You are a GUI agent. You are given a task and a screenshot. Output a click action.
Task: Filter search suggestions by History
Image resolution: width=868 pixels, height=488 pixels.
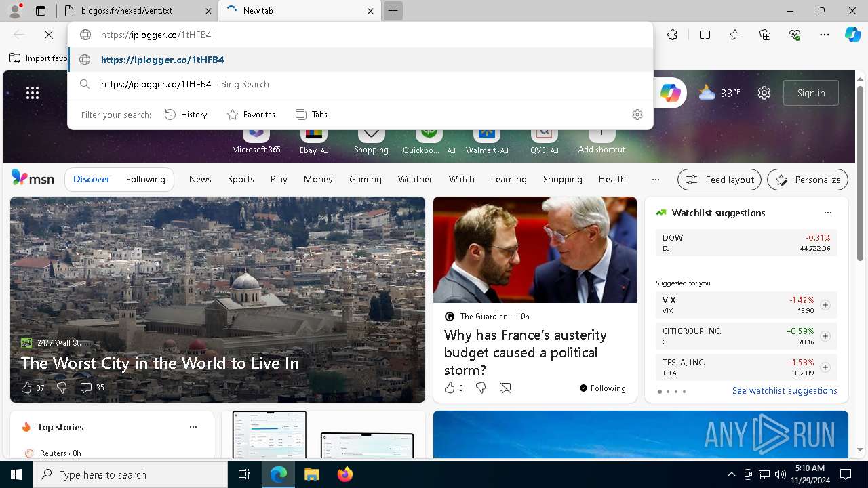[186, 115]
